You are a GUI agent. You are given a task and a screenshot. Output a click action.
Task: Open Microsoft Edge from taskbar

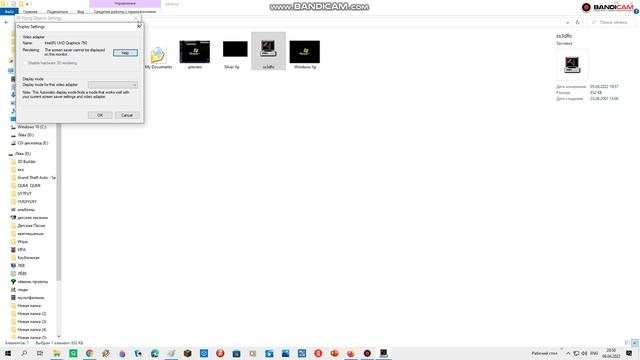tap(155, 353)
